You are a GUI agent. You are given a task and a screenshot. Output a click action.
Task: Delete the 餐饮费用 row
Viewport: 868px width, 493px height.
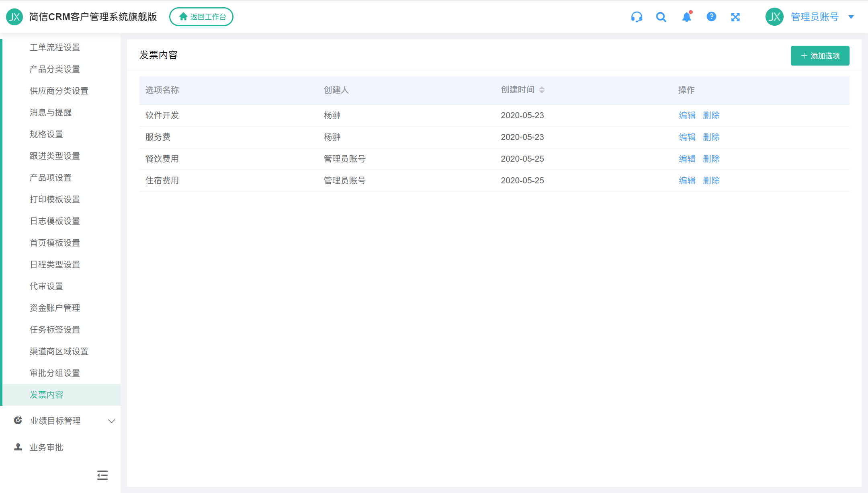click(711, 159)
